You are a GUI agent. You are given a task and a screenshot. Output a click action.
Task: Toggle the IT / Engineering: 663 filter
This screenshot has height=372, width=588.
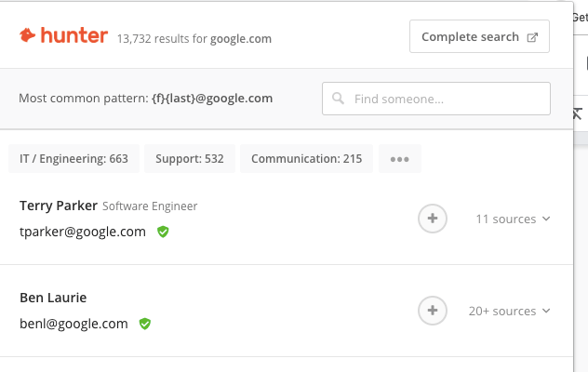click(74, 159)
